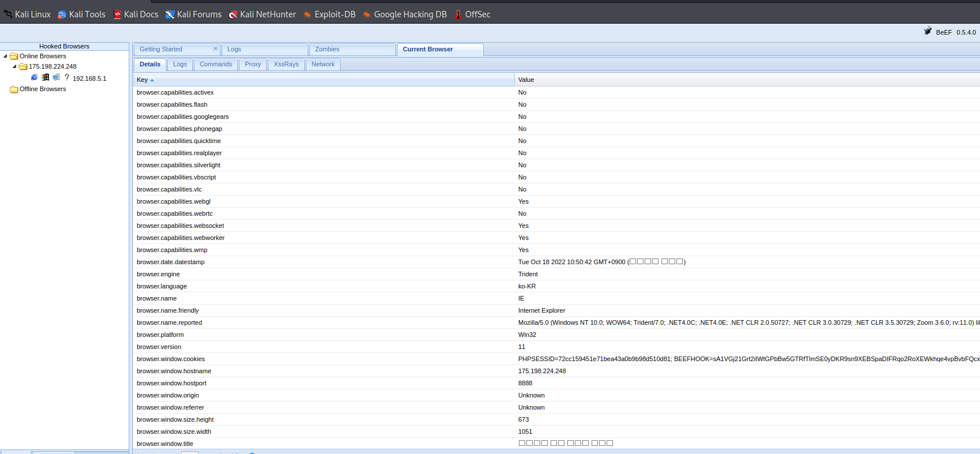Viewport: 980px width, 454px height.
Task: Select the browser.capabilities.webworker row key
Action: 181,238
